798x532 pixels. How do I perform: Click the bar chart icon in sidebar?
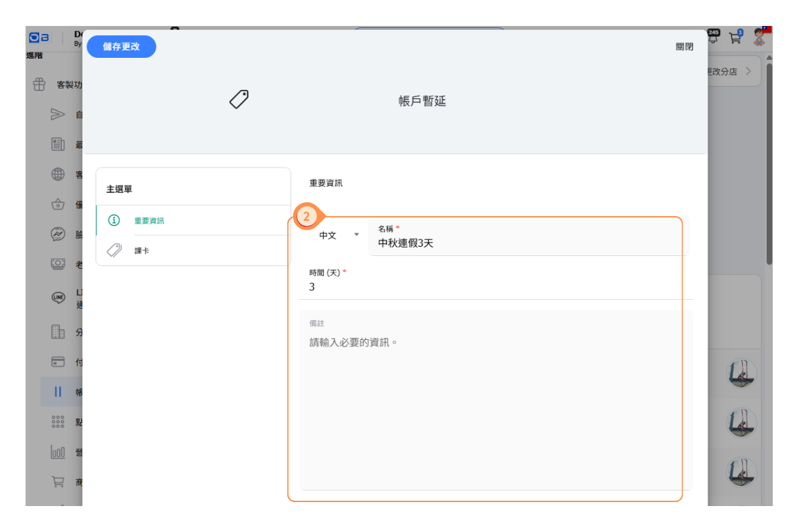pyautogui.click(x=58, y=452)
